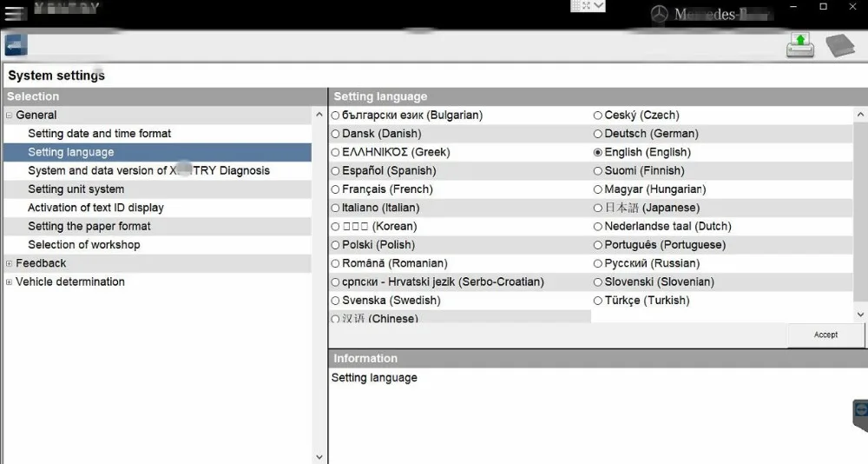
Task: Maximize the application window
Action: point(823,7)
